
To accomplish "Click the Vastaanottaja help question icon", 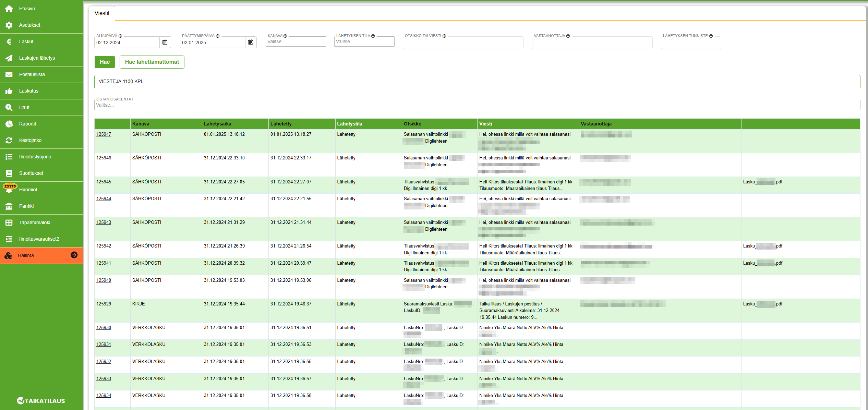I will coord(568,36).
